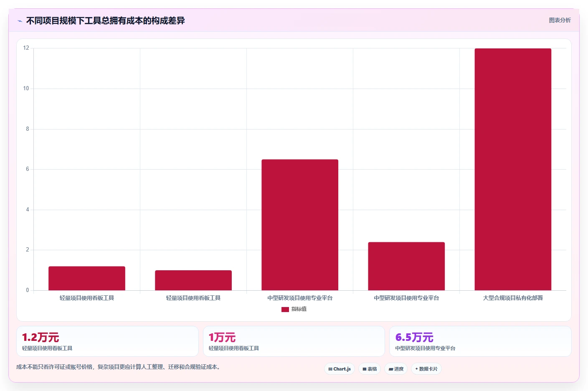The width and height of the screenshot is (588, 391).
Task: Click the chart title 不同项目规模下工具总拥有成本的构成差异
Action: point(105,20)
